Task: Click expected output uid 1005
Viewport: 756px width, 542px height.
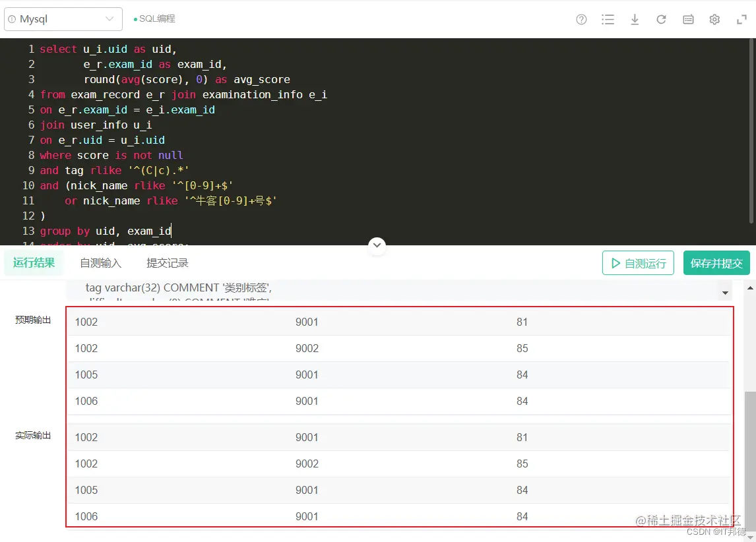Action: (86, 375)
